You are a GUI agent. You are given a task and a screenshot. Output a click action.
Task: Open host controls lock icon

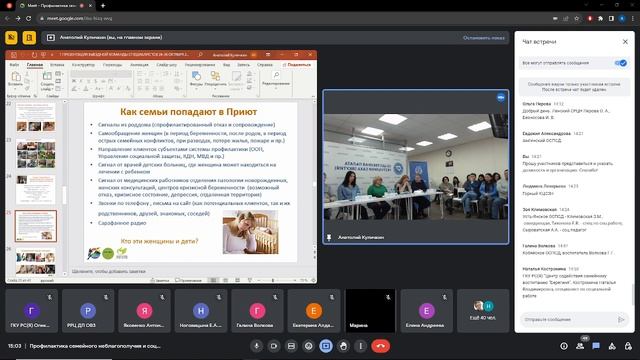(628, 346)
